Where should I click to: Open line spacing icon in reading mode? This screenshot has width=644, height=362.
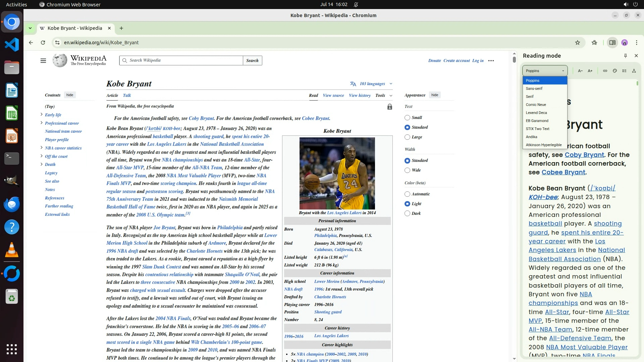[x=624, y=71]
